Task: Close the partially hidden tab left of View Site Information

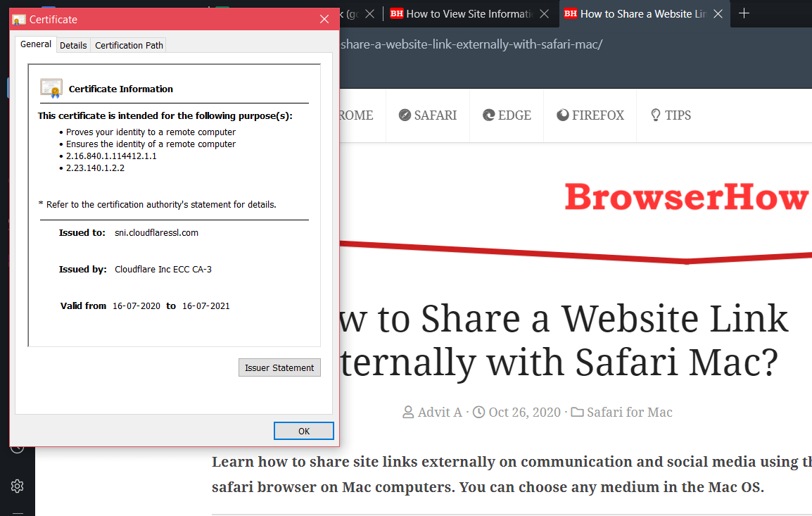Action: coord(369,14)
